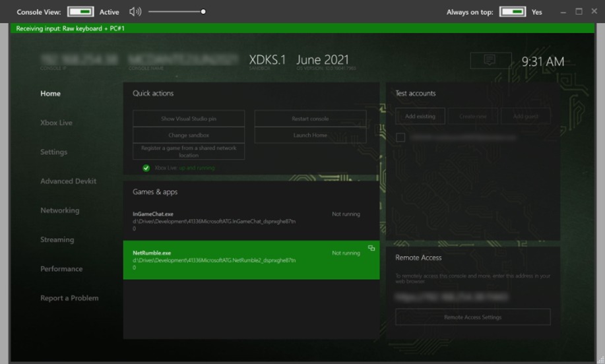605x364 pixels.
Task: Click the blurred test account name
Action: click(x=463, y=137)
